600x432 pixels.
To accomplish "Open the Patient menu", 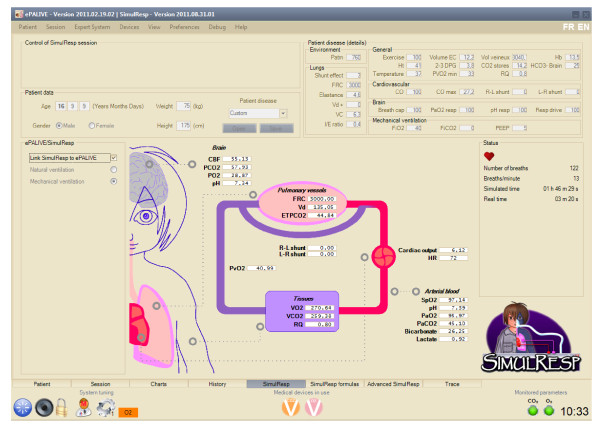I will point(28,27).
